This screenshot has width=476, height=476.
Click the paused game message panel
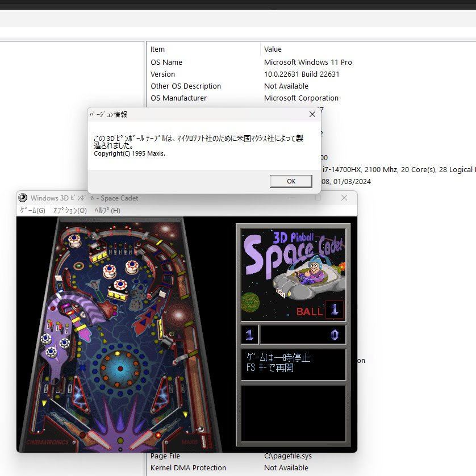293,364
